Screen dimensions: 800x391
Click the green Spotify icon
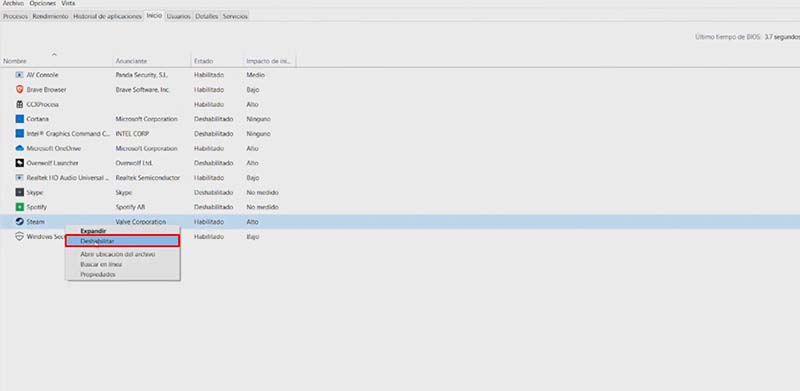coord(19,207)
